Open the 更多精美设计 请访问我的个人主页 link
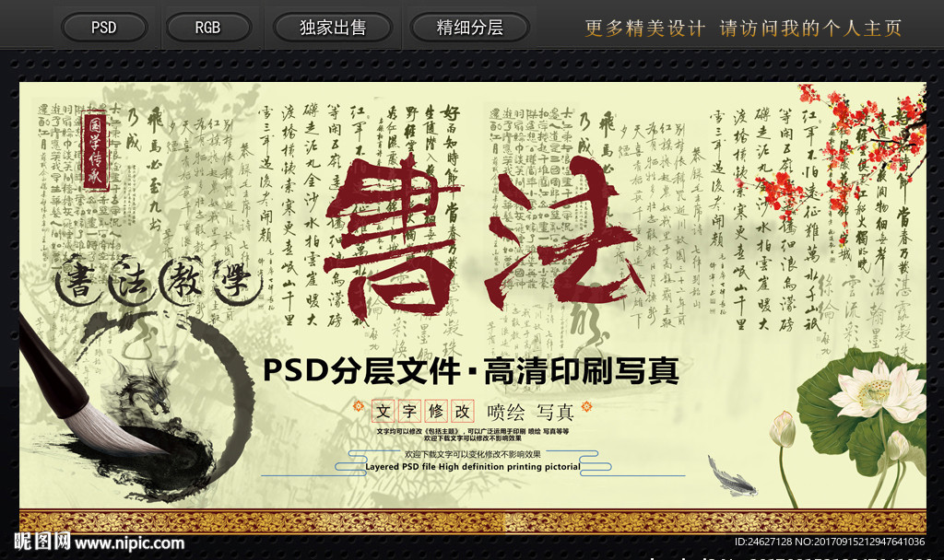The width and height of the screenshot is (944, 560). [743, 29]
